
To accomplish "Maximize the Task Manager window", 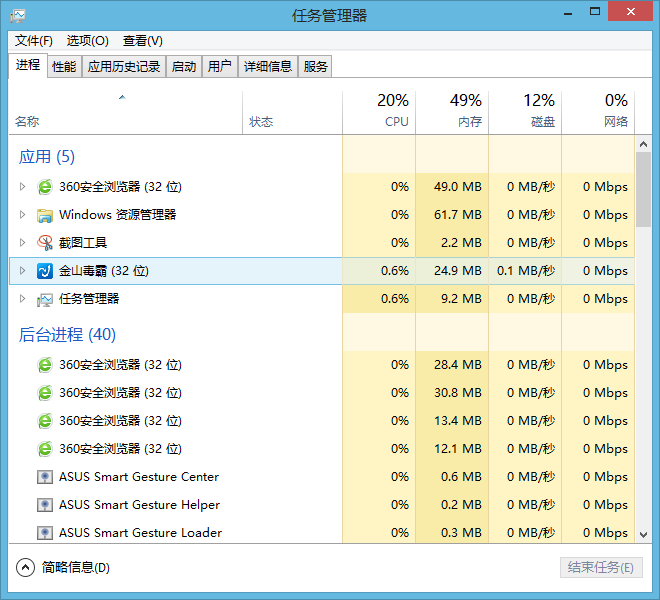I will tap(595, 12).
